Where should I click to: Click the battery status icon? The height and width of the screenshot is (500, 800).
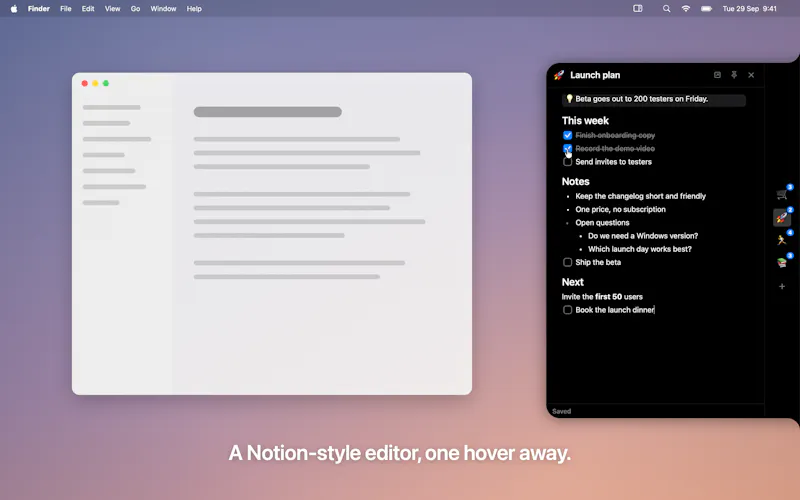[x=707, y=9]
